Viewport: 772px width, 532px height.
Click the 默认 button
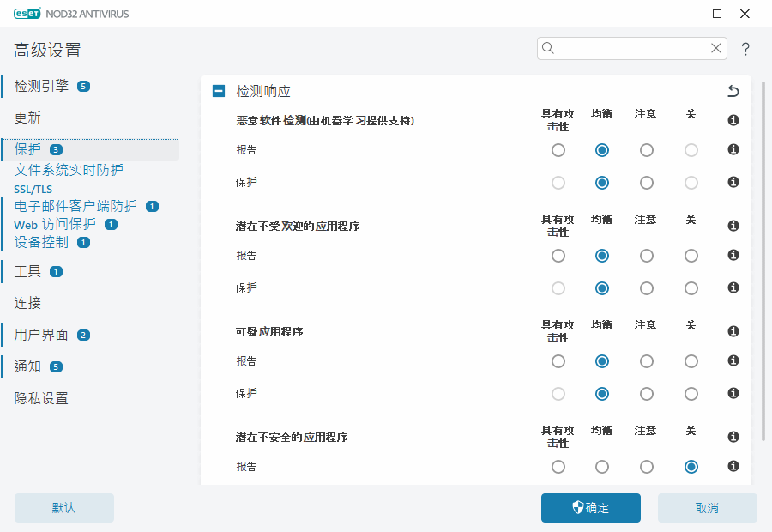coord(63,507)
